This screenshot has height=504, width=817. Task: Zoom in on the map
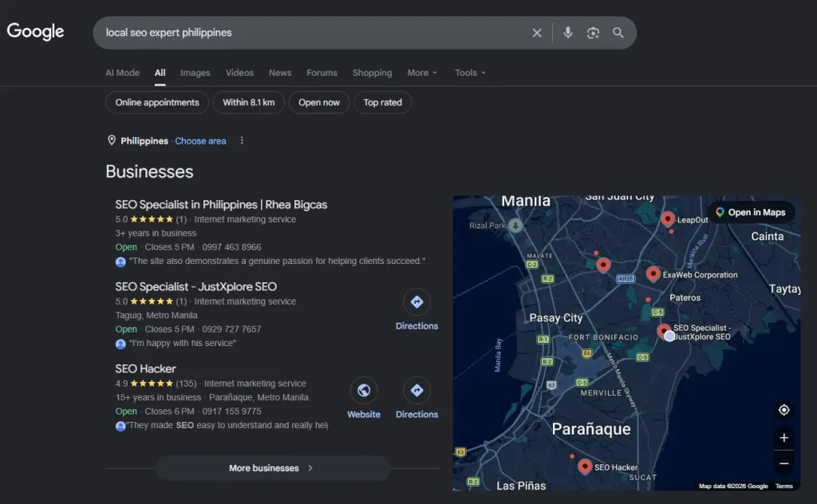783,438
